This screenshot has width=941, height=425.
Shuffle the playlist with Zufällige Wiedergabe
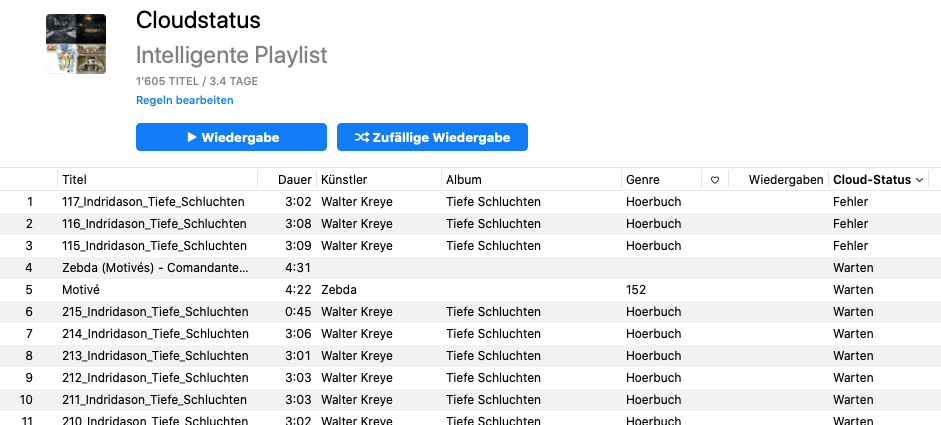(432, 137)
